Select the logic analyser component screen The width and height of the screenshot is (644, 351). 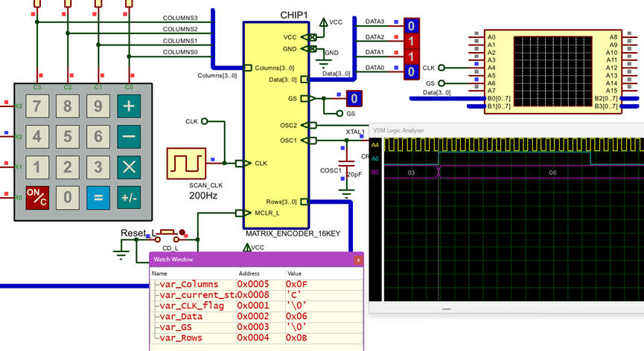coord(552,71)
